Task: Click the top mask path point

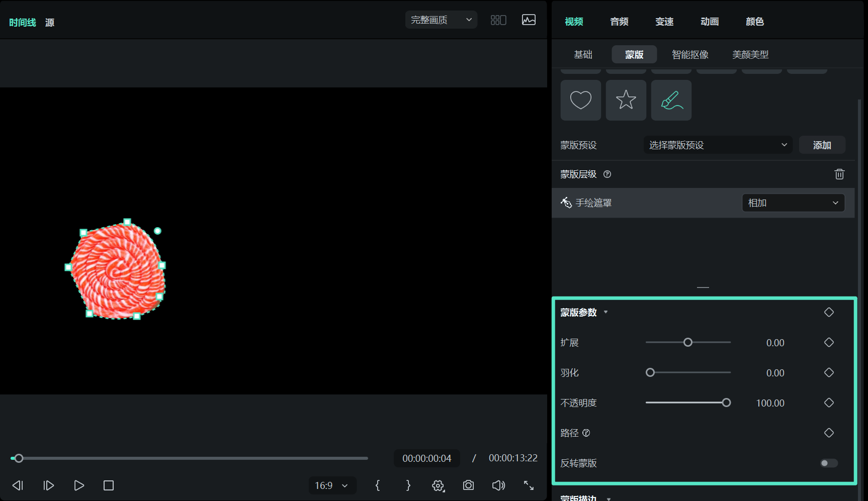Action: [x=127, y=222]
